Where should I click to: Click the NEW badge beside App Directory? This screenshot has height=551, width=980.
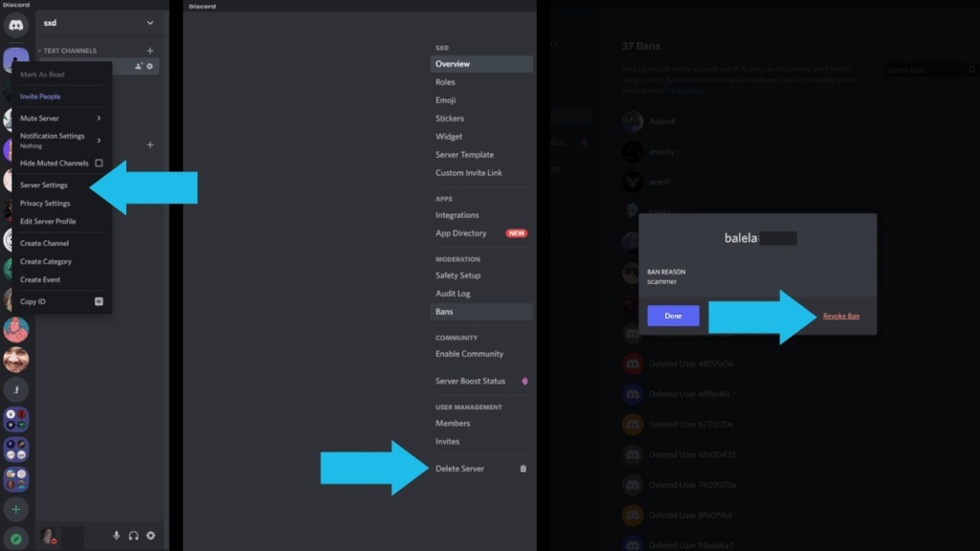(516, 233)
